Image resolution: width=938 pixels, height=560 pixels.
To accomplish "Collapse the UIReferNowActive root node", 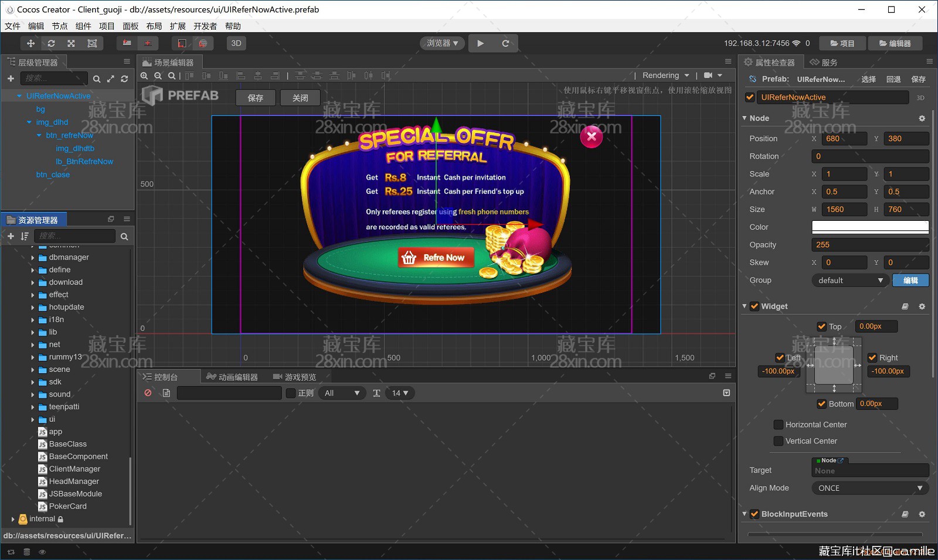I will (19, 96).
